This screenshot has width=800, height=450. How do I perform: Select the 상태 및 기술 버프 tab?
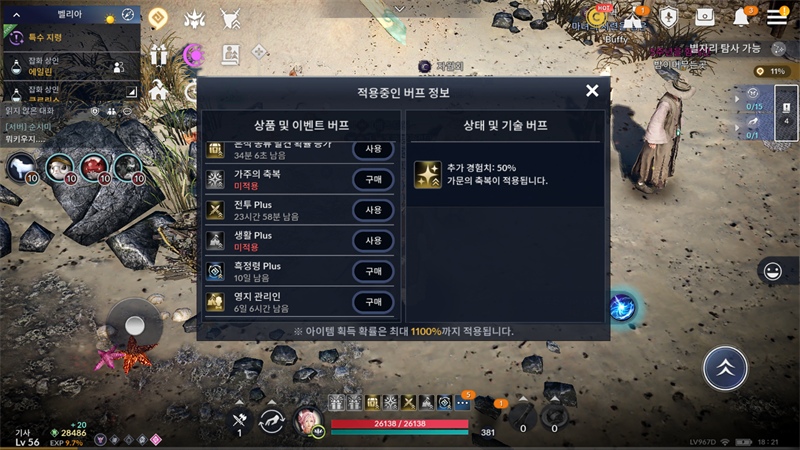[x=505, y=126]
